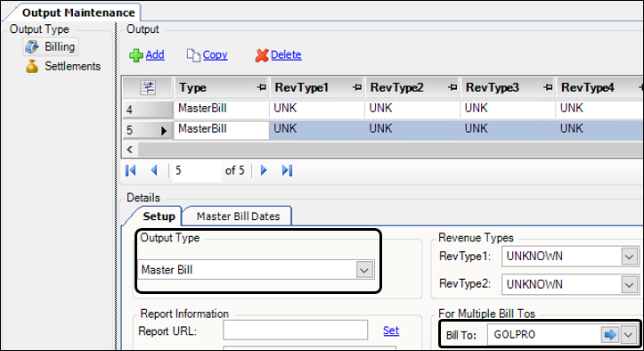Select the Settlements money bag icon
Screen dimensions: 644x351
pyautogui.click(x=32, y=66)
